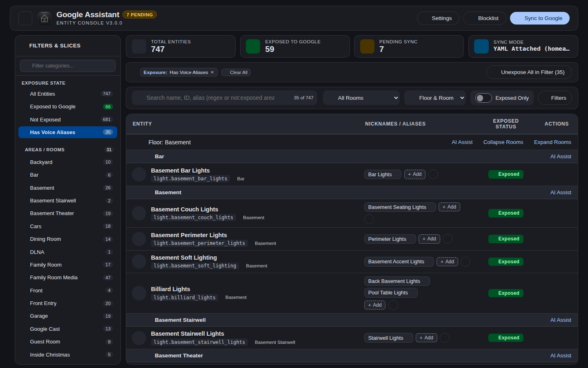588x368 pixels.
Task: Open Settings
Action: [438, 18]
